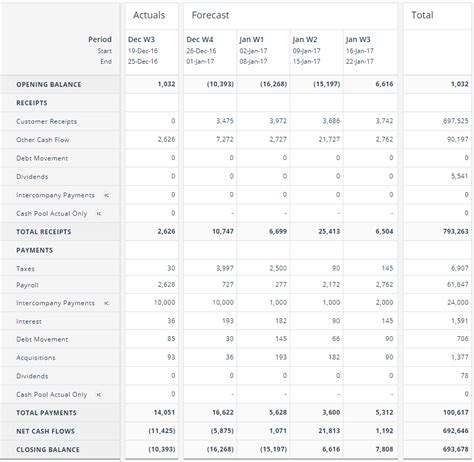
Task: Select the OPENING BALANCE row label
Action: pos(49,85)
